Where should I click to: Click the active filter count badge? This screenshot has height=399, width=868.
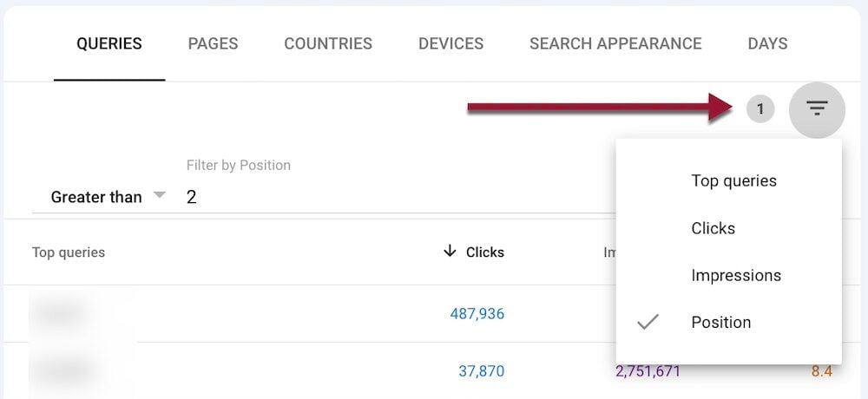pos(760,109)
